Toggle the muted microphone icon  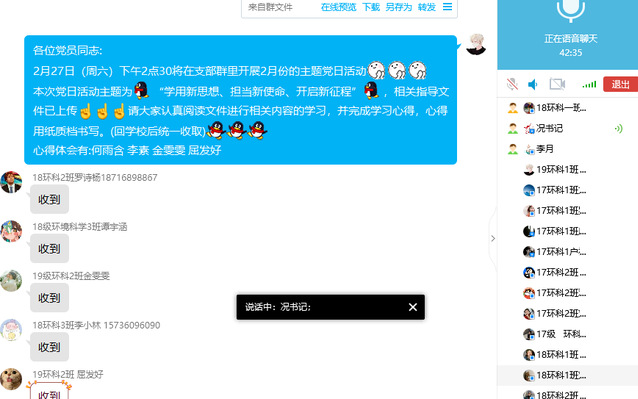(512, 84)
